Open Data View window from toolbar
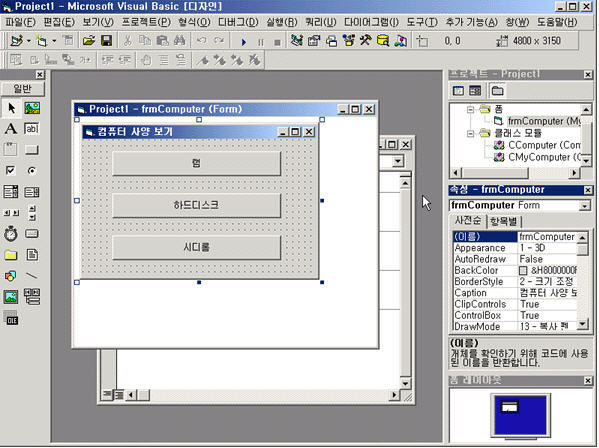 (x=383, y=40)
